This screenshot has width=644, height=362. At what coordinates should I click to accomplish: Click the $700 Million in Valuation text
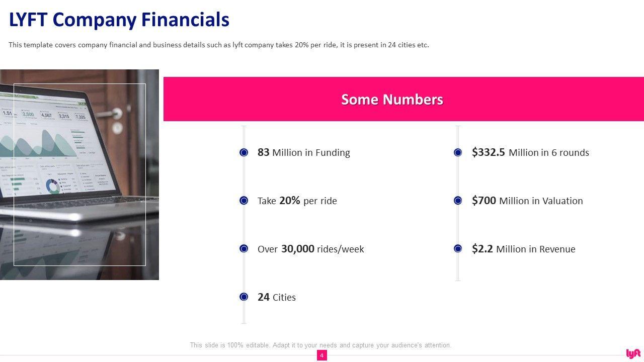coord(527,201)
